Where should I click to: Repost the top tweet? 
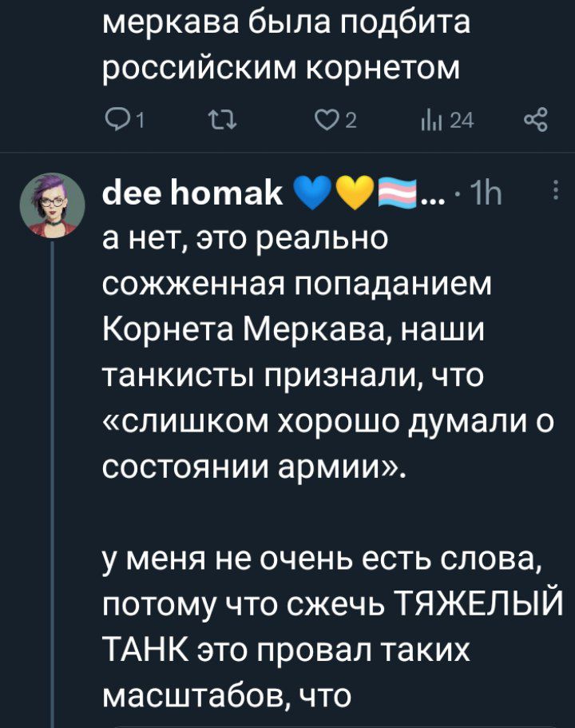(216, 121)
